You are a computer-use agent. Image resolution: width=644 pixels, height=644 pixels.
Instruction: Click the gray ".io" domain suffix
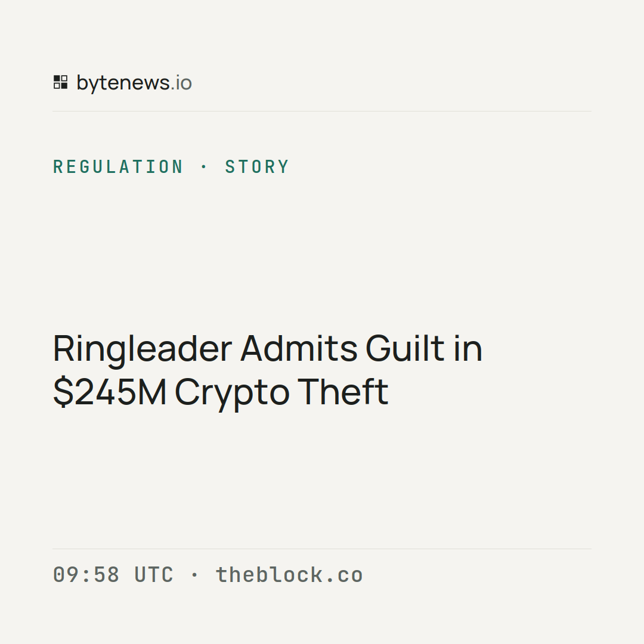(181, 82)
